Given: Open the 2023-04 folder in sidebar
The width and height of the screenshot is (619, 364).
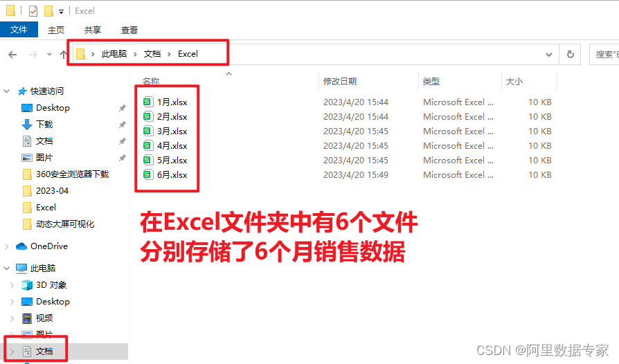Looking at the screenshot, I should 52,190.
